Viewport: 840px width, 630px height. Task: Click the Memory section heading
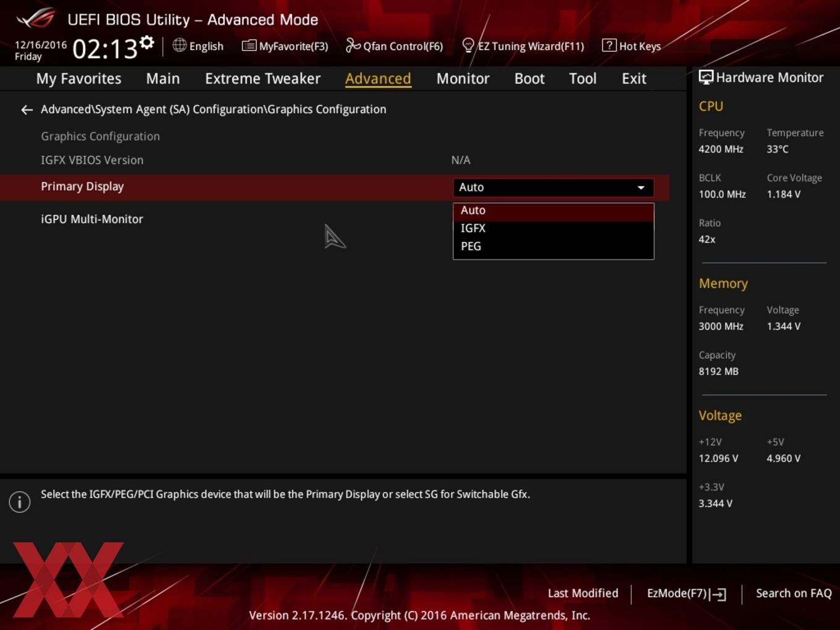(723, 284)
